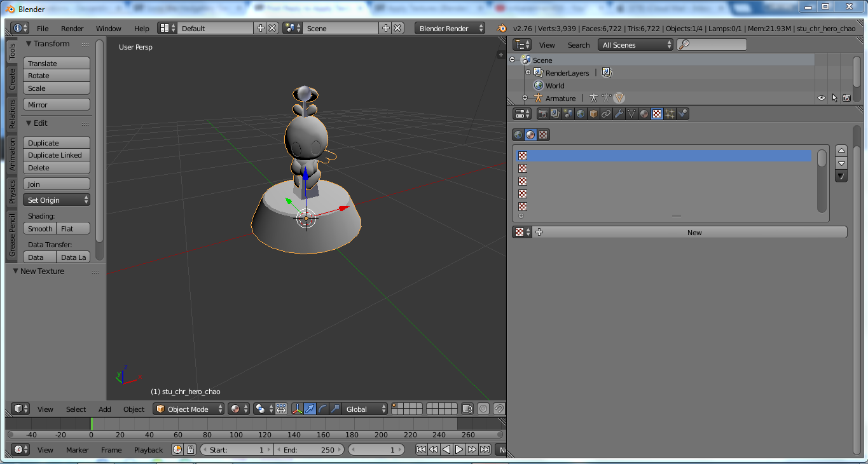
Task: Click the Duplicate Linked button
Action: 57,155
